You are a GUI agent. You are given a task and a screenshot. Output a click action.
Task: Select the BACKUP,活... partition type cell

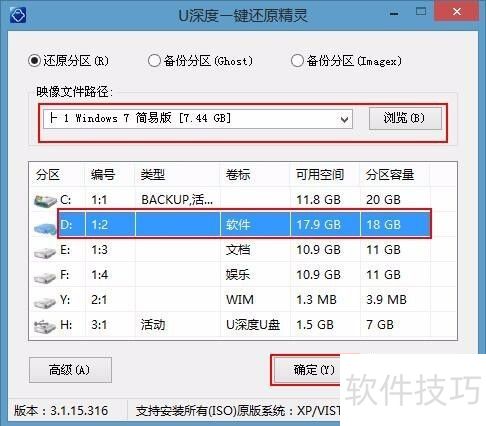coord(177,200)
